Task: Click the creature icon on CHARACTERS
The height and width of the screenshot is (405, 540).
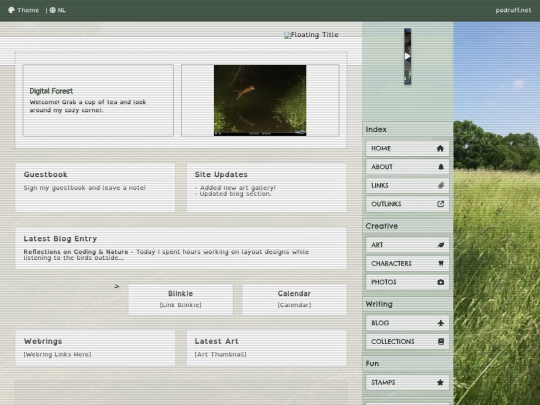Action: (x=441, y=263)
